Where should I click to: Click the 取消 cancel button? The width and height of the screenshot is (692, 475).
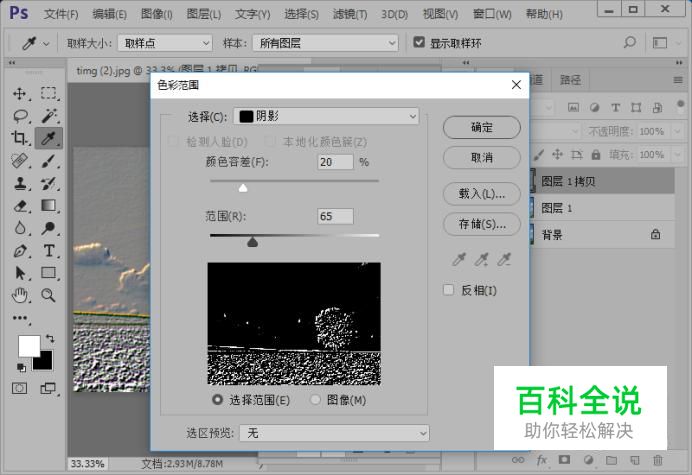(x=481, y=158)
